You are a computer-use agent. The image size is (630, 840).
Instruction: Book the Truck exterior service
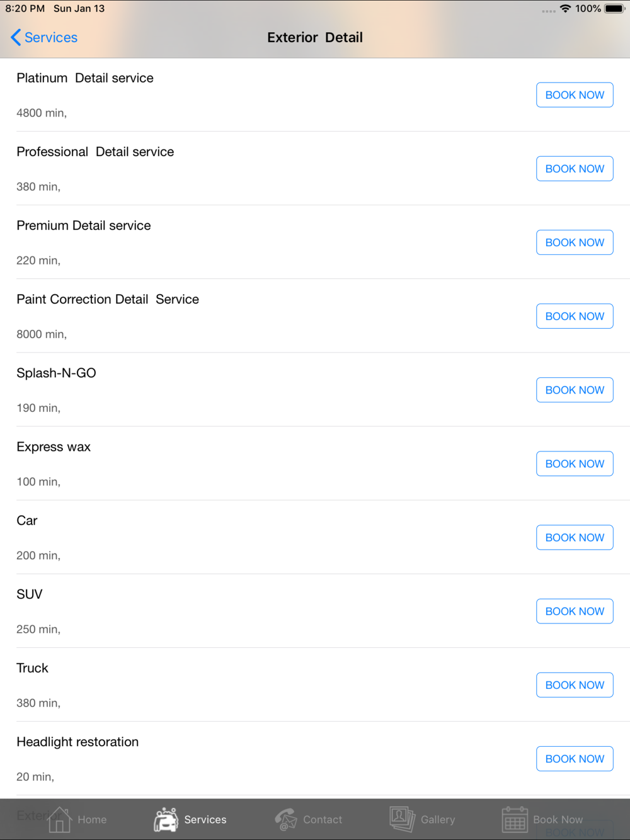click(x=575, y=684)
